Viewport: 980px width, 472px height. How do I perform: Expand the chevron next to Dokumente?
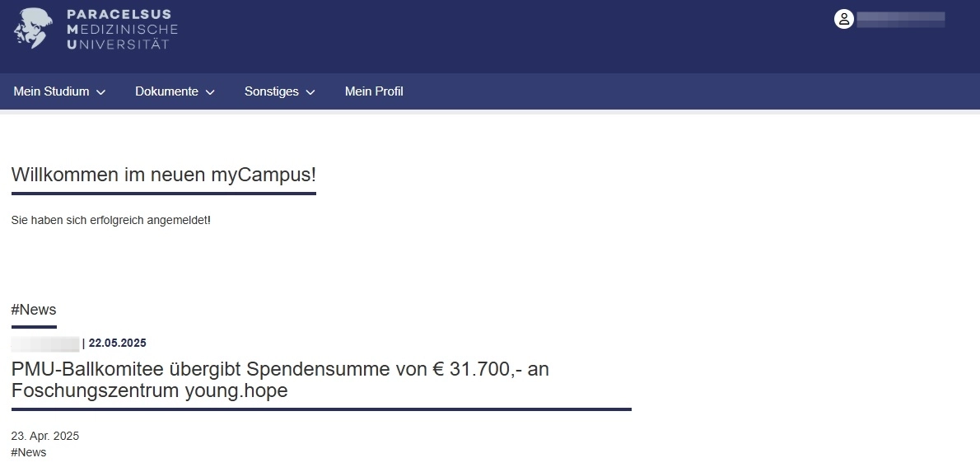tap(210, 92)
